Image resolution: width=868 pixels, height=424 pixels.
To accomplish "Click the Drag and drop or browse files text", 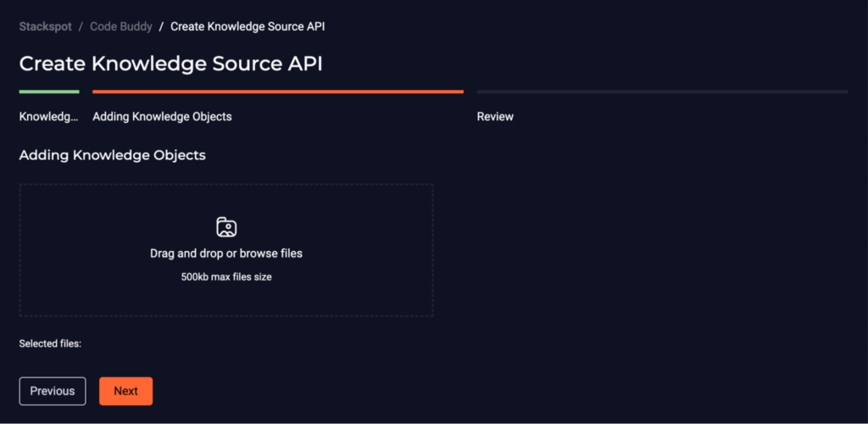I will coord(226,254).
